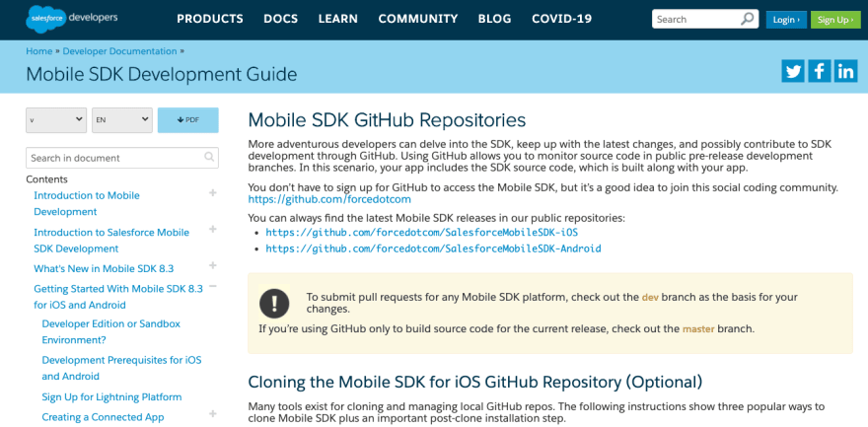Open Developer Edition or Sandbox Environment?
This screenshot has height=427, width=868.
[x=111, y=332]
